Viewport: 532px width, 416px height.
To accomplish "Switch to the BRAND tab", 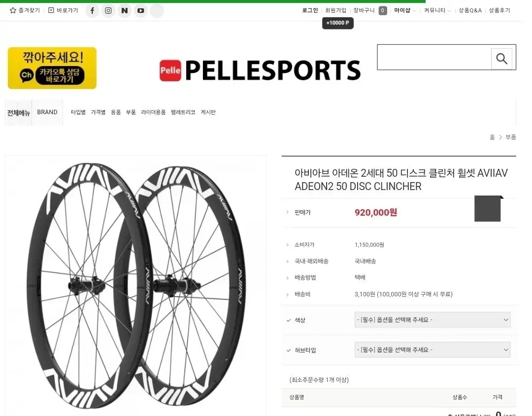I will tap(47, 112).
